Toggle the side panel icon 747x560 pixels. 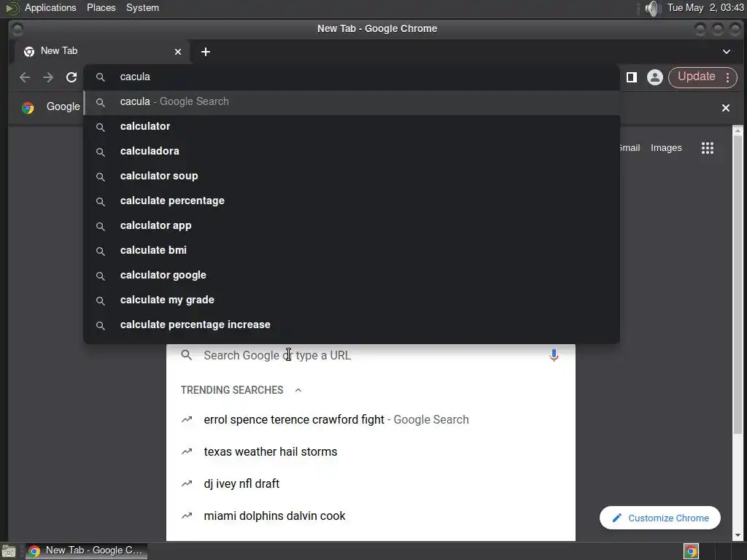tap(632, 77)
